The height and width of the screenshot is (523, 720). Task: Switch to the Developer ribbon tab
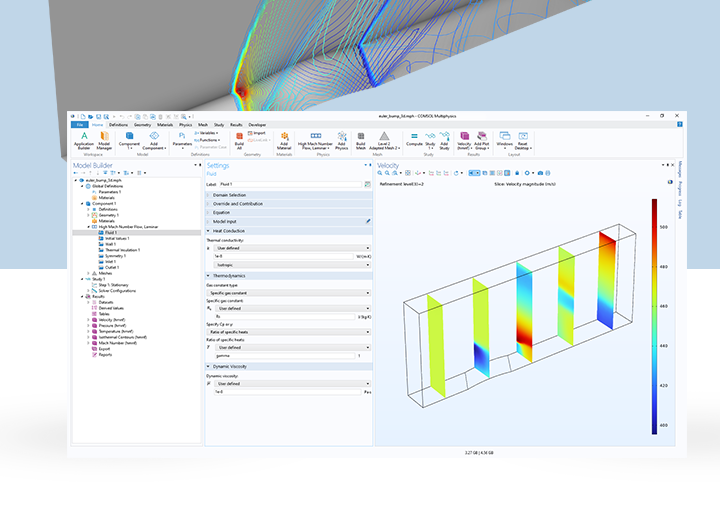tap(257, 125)
